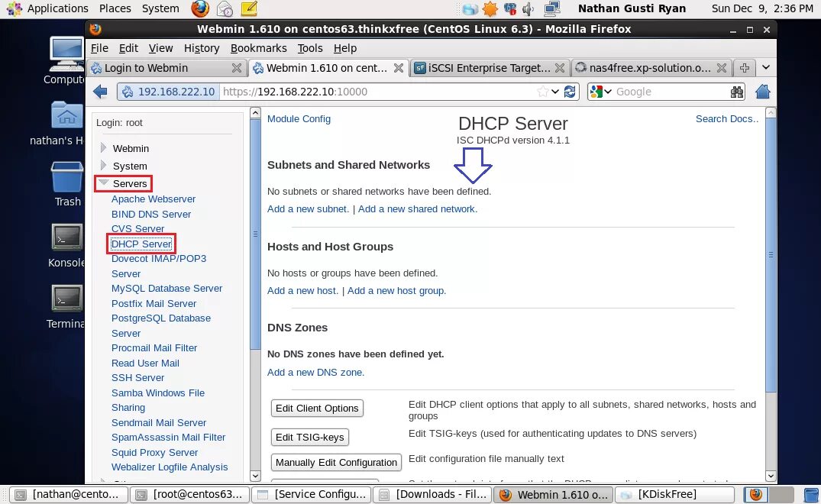Click the sidebar scrollbar down arrow
The height and width of the screenshot is (504, 821).
point(256,476)
